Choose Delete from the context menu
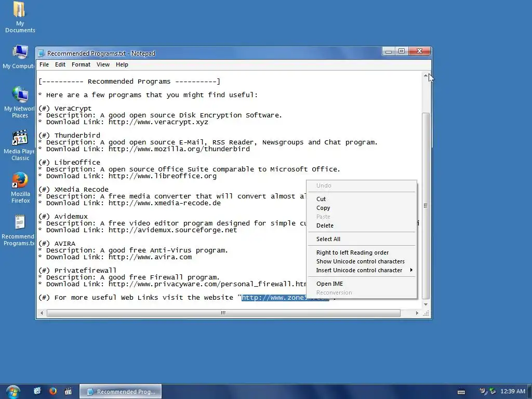The width and height of the screenshot is (532, 399). (362, 225)
